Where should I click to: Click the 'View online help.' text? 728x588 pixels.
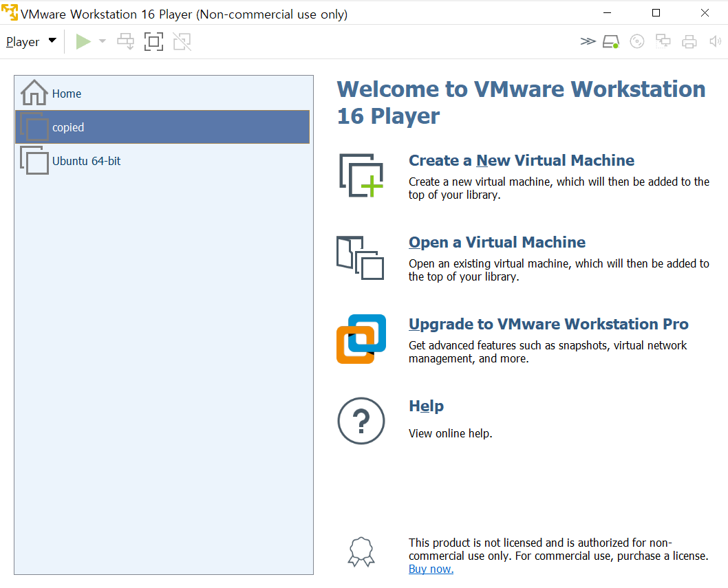point(451,433)
